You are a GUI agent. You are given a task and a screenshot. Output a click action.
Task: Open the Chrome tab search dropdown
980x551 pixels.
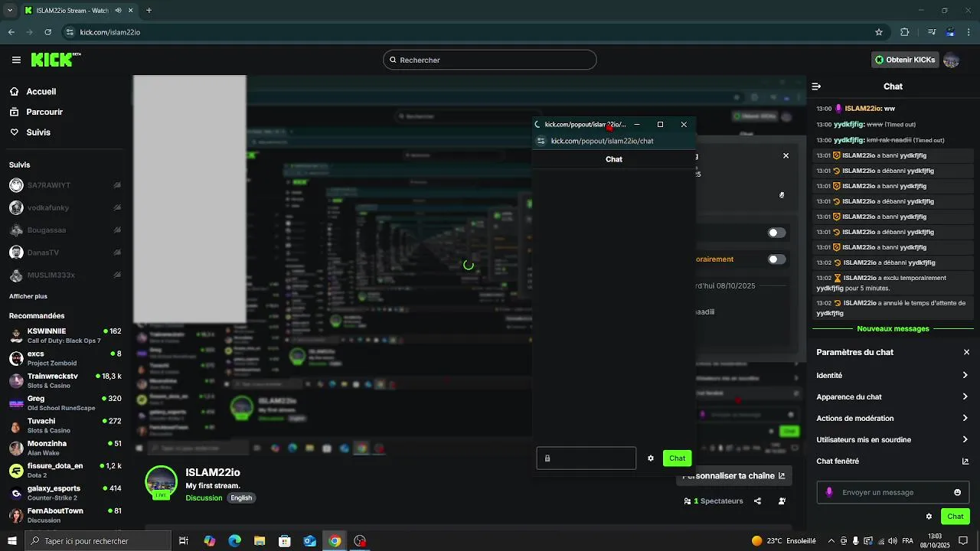11,11
